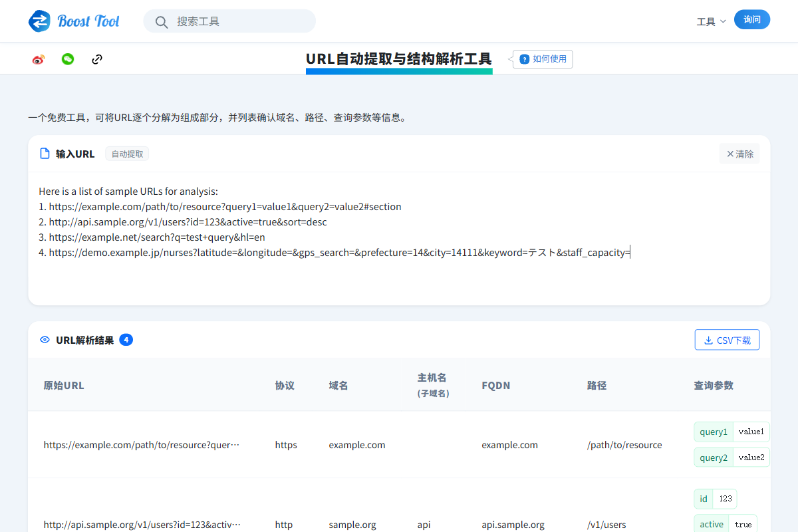The height and width of the screenshot is (532, 798).
Task: Click the FQDN column header
Action: coord(496,385)
